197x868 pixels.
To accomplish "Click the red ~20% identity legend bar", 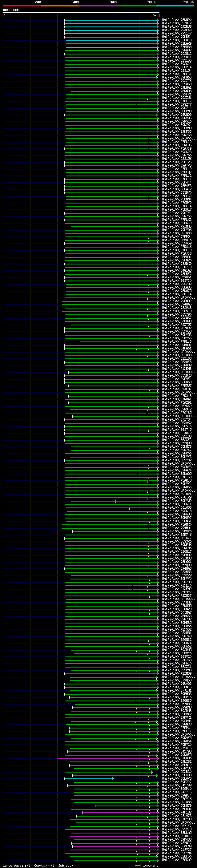I will 22,6.
